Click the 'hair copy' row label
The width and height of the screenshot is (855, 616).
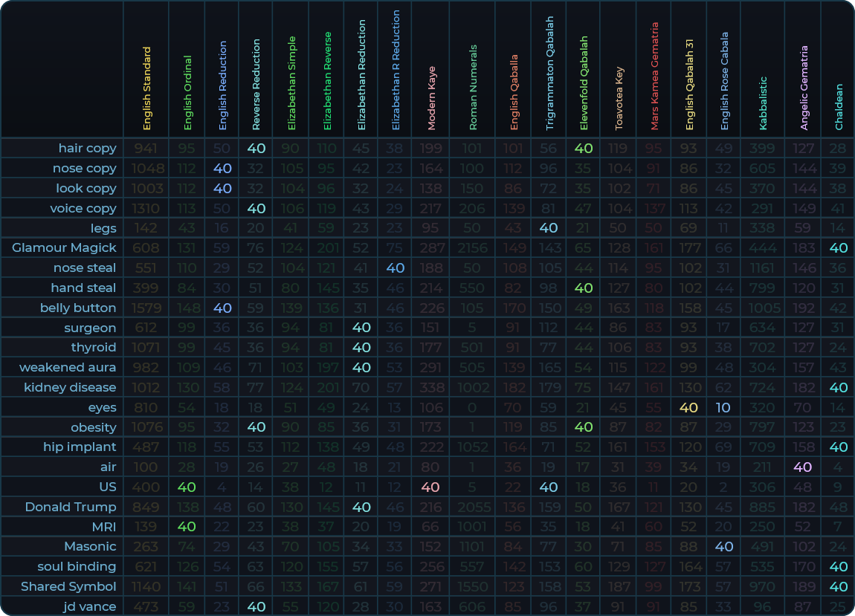pyautogui.click(x=87, y=148)
